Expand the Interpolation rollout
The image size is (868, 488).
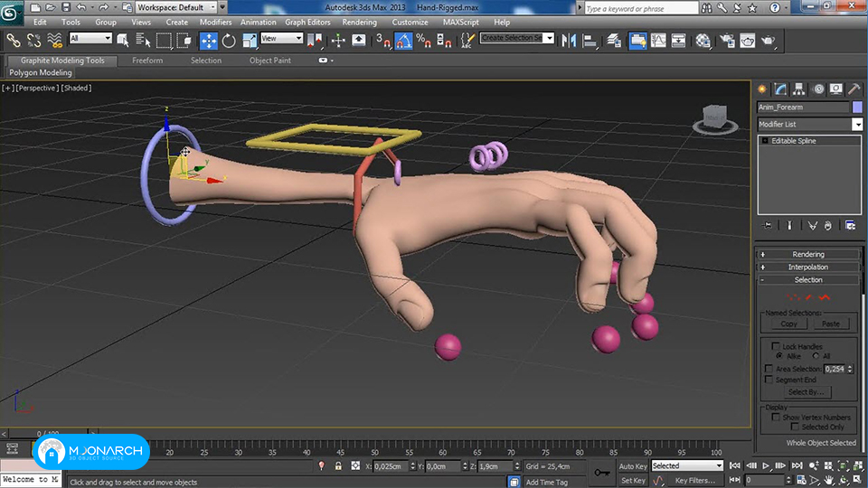point(808,267)
